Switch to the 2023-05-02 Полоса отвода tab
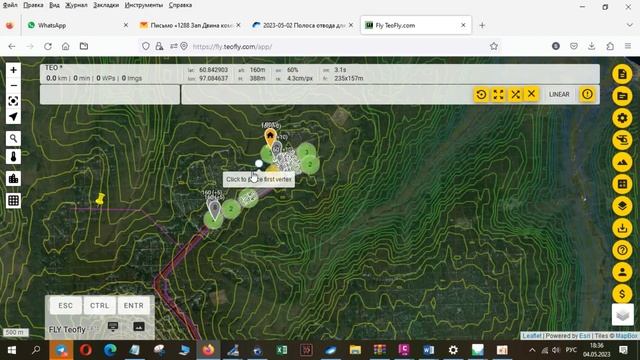The image size is (640, 360). 302,25
